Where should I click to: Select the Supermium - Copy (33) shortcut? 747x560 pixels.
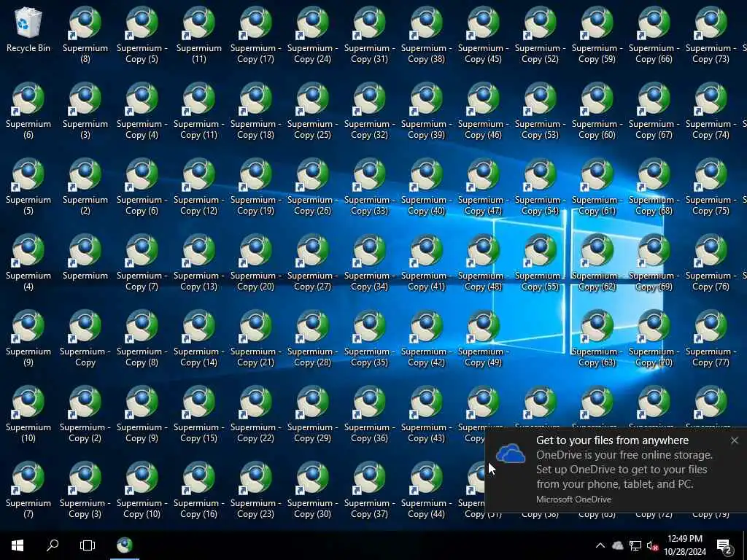pyautogui.click(x=369, y=187)
